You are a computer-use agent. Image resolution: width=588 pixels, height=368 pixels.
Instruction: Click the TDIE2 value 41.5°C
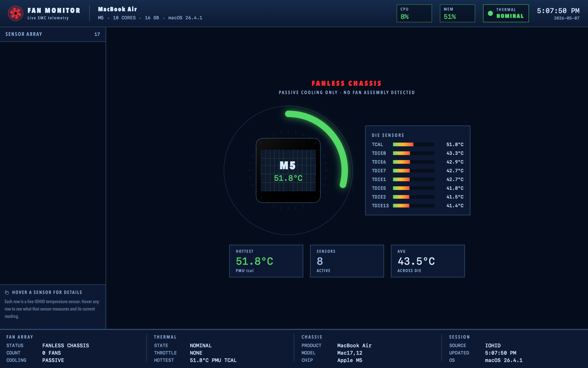(x=455, y=197)
